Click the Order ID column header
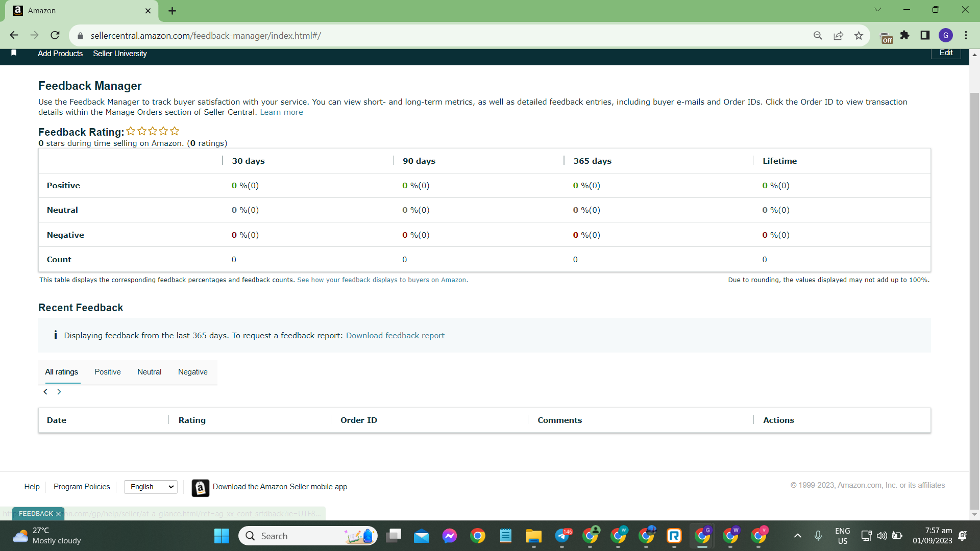Screen dimensions: 980x551 click(359, 420)
